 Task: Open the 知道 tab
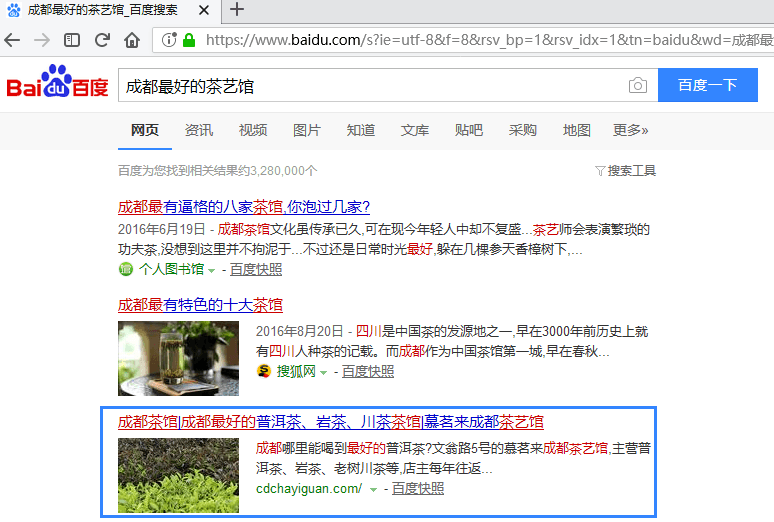point(361,130)
